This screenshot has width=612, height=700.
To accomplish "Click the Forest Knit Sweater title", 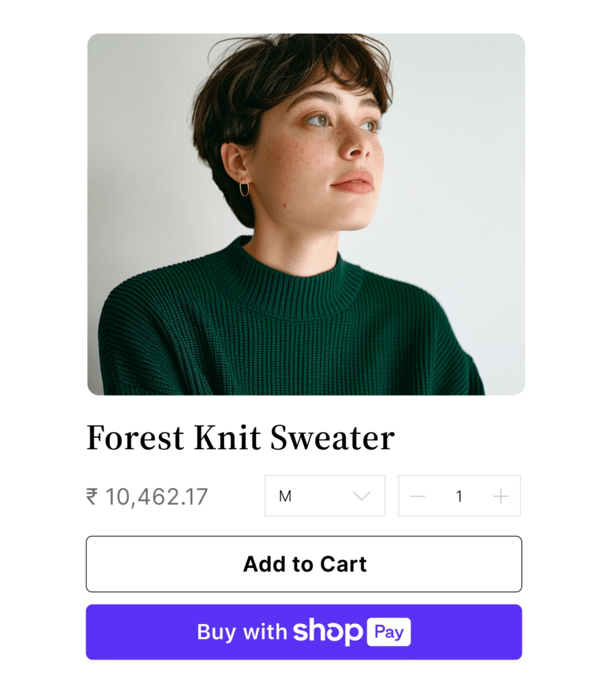I will [241, 437].
